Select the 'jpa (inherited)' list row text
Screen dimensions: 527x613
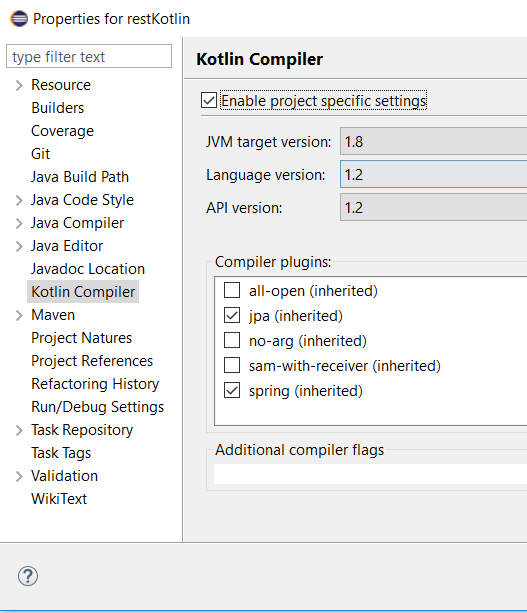click(x=296, y=316)
